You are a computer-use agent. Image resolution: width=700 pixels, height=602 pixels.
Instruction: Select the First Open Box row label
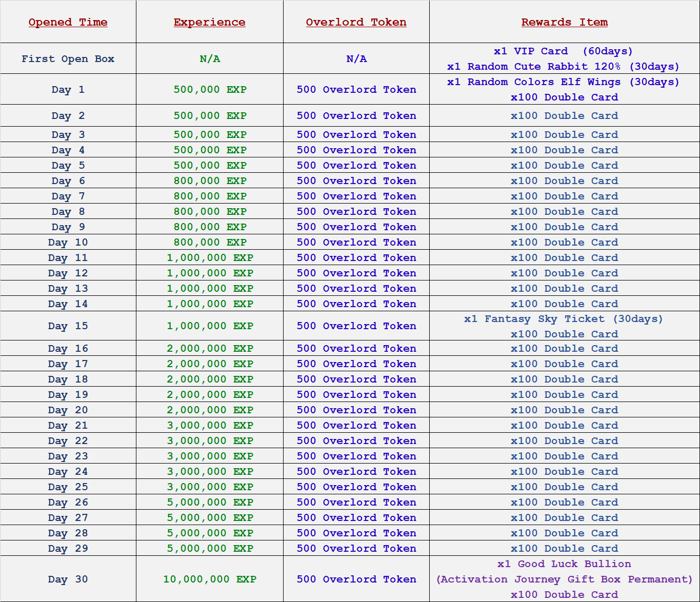pos(68,59)
